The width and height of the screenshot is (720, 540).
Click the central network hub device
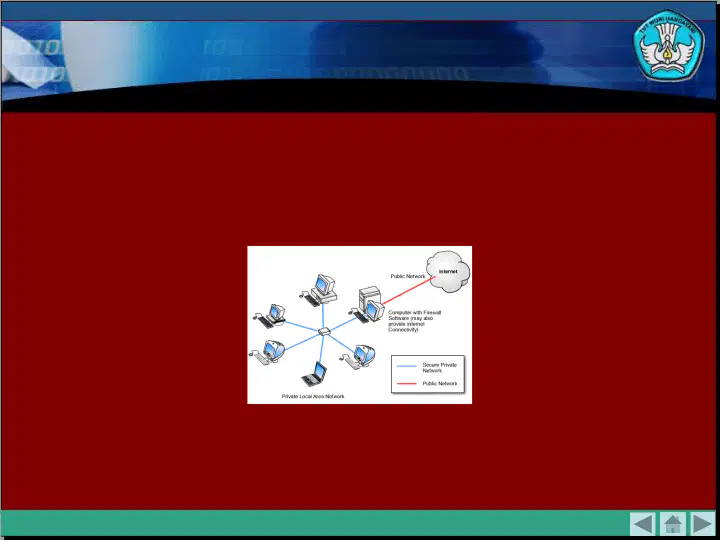pos(324,331)
